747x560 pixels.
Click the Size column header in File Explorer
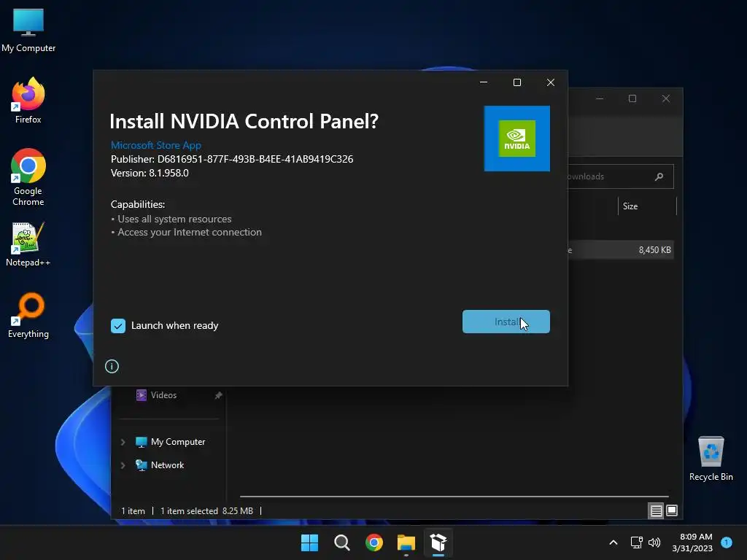click(647, 206)
